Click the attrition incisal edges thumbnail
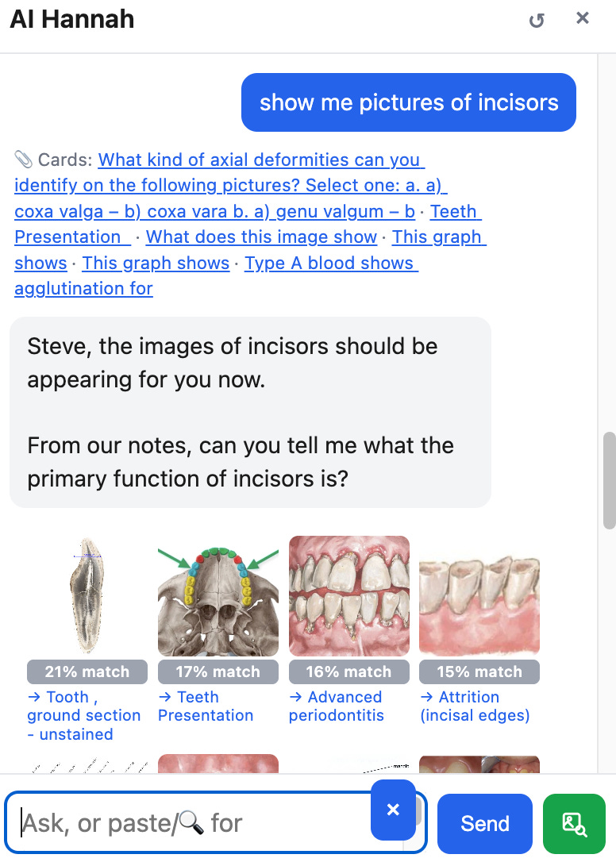This screenshot has height=862, width=616. 479,596
